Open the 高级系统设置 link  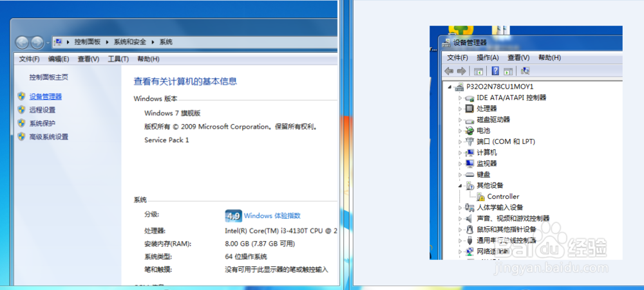click(x=49, y=136)
